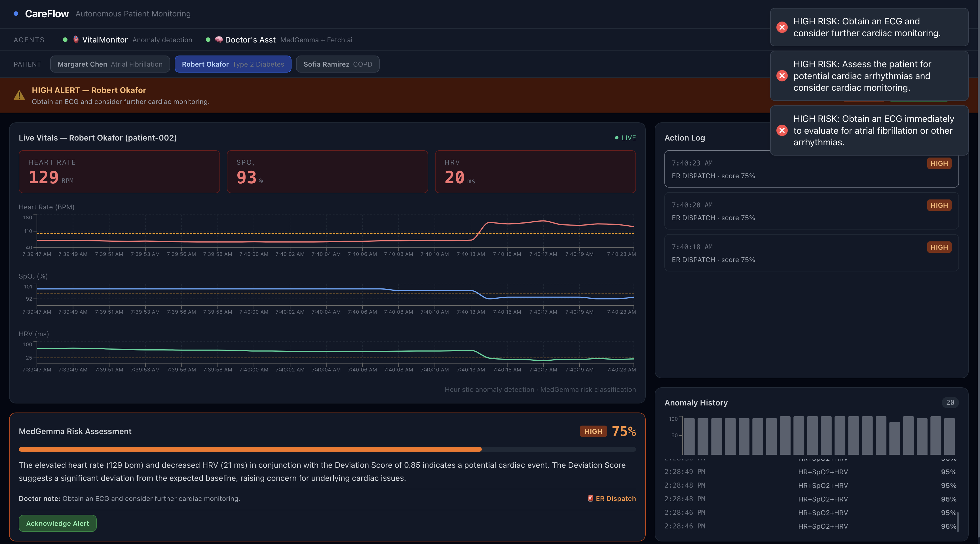Click the CareFlow blue dot logo
Image resolution: width=980 pixels, height=544 pixels.
pyautogui.click(x=16, y=14)
